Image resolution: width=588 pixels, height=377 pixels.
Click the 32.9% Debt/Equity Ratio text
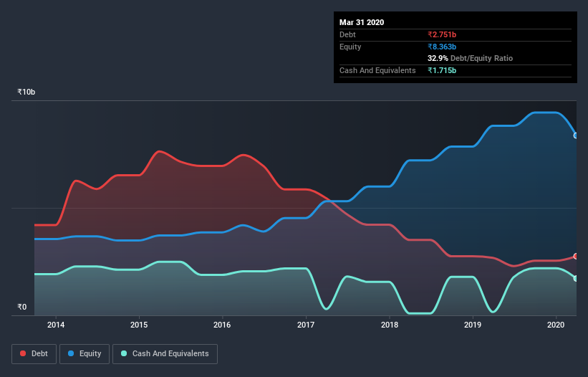point(470,58)
